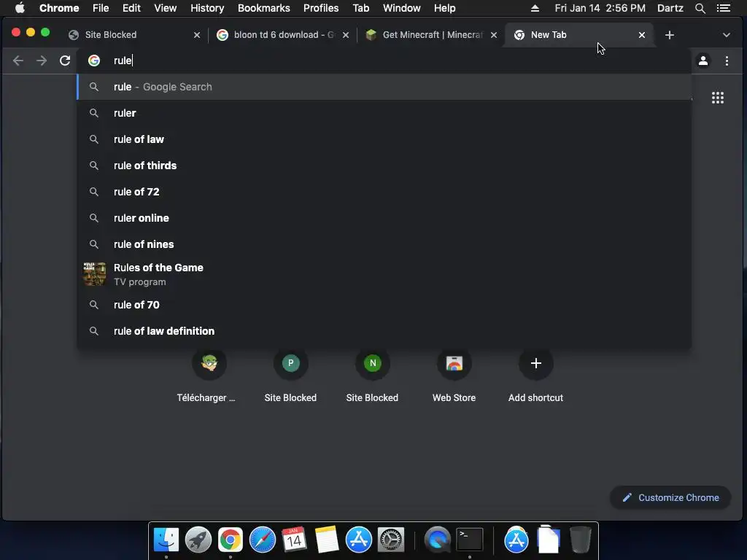Open the Chrome profile avatar menu

pyautogui.click(x=703, y=61)
